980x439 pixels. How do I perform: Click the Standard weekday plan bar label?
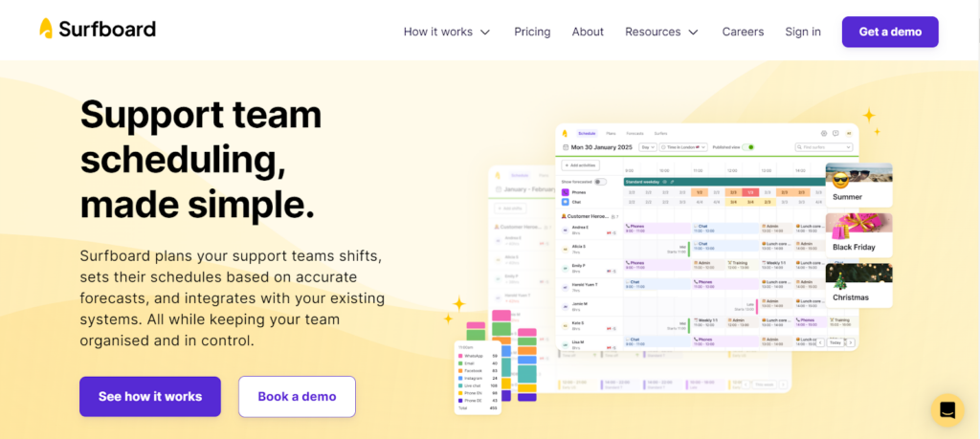(x=642, y=182)
